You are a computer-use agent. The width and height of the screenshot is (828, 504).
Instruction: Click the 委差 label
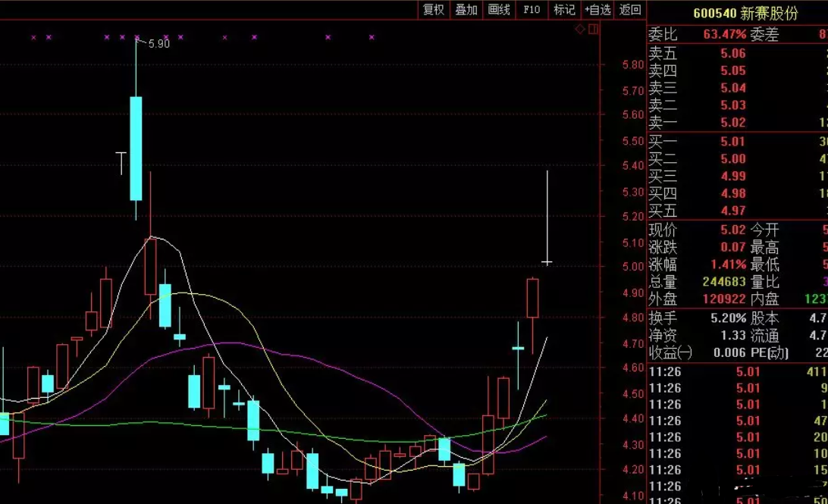(764, 35)
